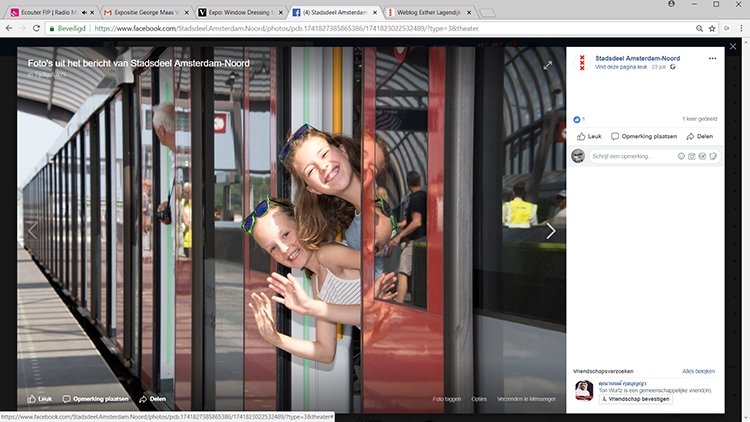Click your own commenter avatar
Viewport: 750px width, 422px height.
[x=578, y=156]
